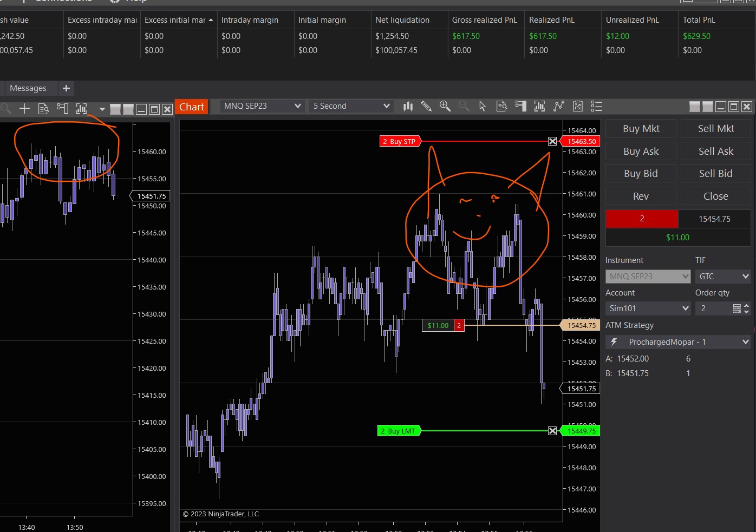
Task: Select the green Buy LMT order label
Action: [399, 431]
